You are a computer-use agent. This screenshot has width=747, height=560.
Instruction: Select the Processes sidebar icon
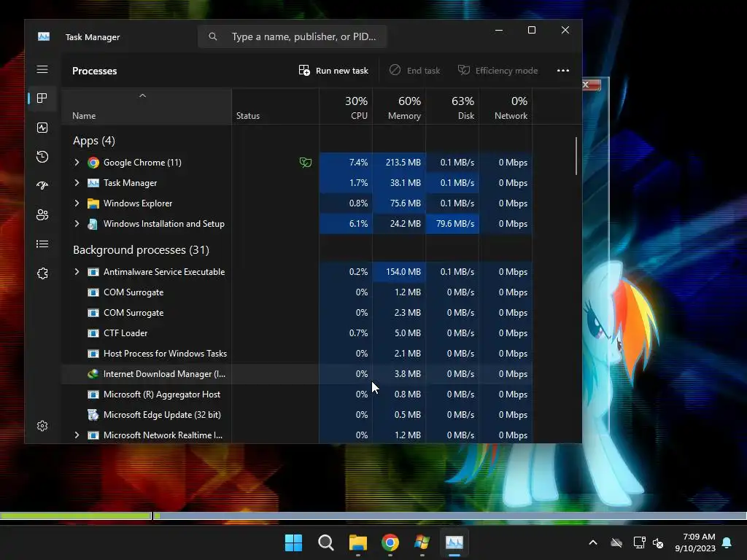pyautogui.click(x=42, y=98)
